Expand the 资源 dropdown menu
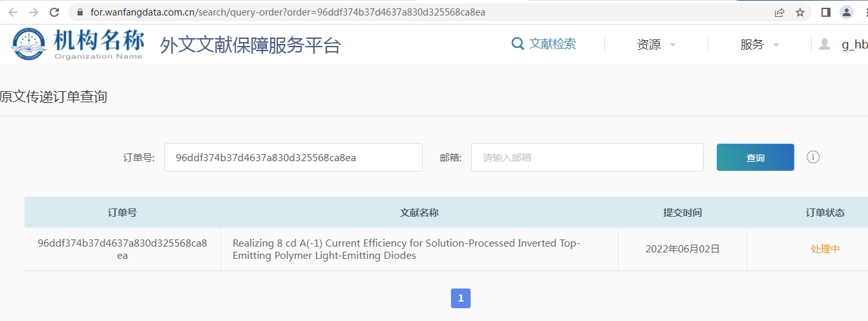Image resolution: width=868 pixels, height=321 pixels. (x=656, y=45)
